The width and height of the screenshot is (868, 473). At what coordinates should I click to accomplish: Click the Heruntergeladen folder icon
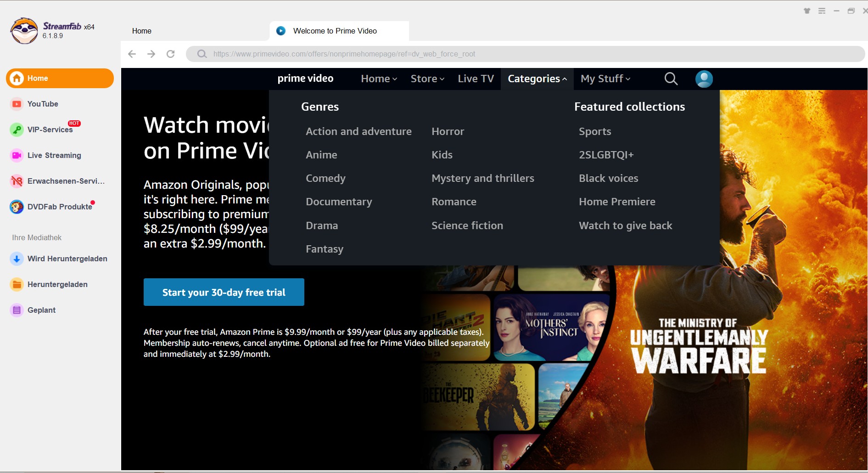click(x=17, y=284)
